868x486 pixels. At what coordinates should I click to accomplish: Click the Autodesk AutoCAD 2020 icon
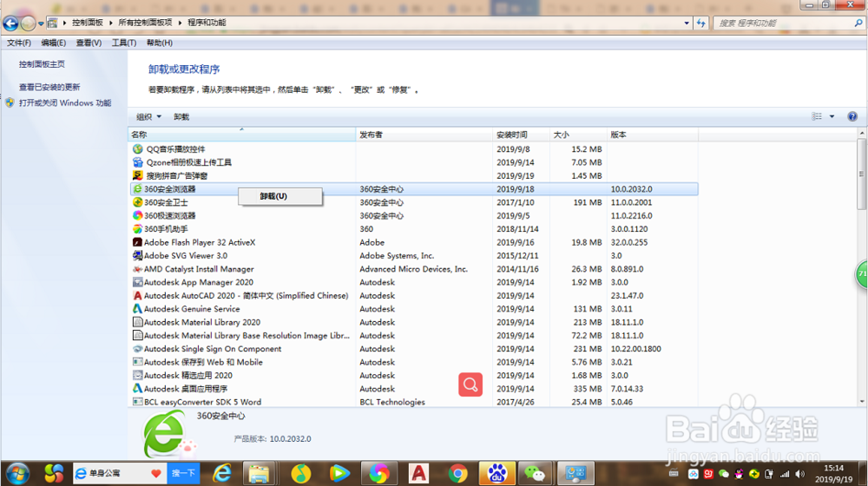pyautogui.click(x=138, y=296)
